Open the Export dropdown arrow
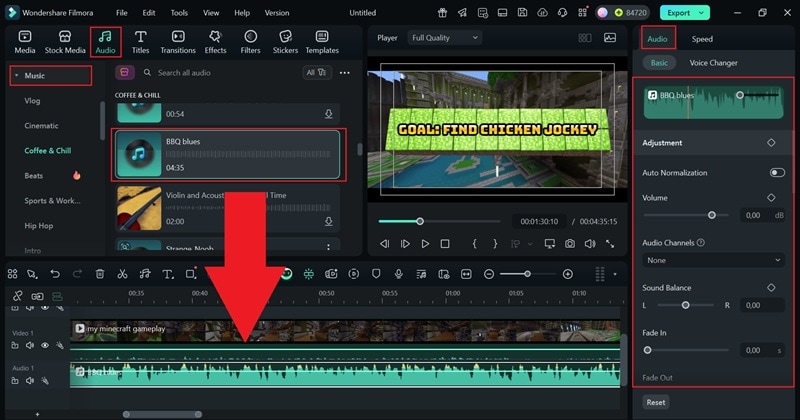Image resolution: width=800 pixels, height=420 pixels. [702, 13]
